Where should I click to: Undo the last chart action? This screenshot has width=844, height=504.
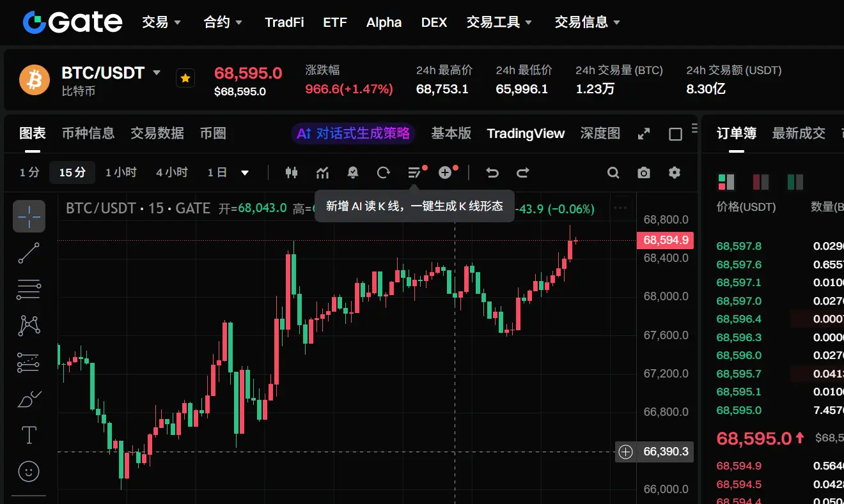492,172
